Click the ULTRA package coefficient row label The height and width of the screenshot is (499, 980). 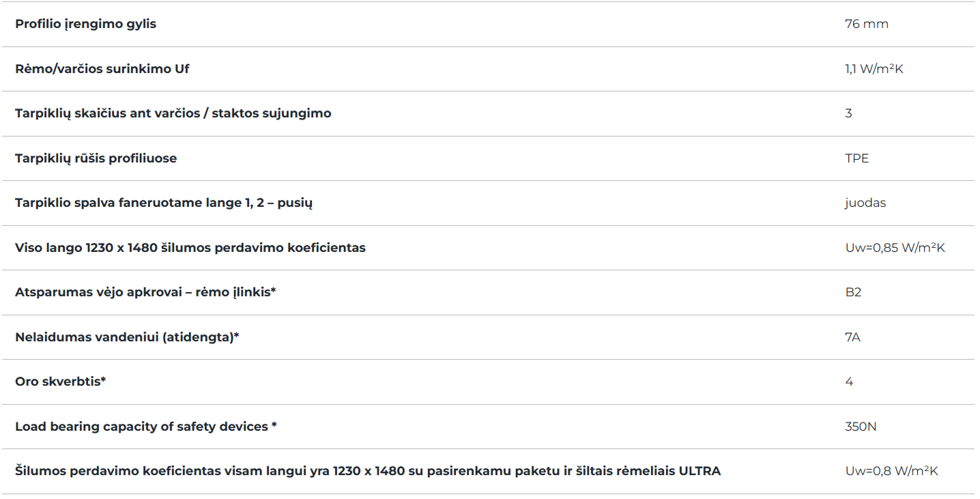point(367,471)
